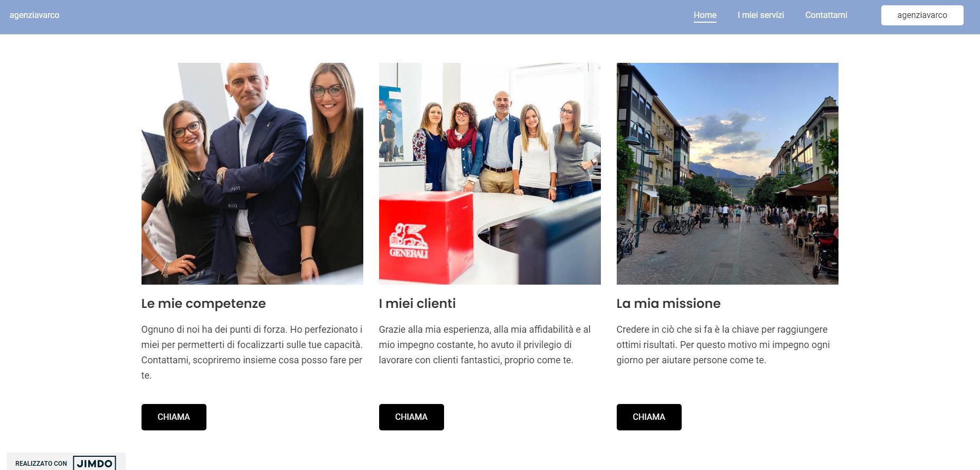Click the agenziavarco site title
Screen dimensions: 980x470
coord(34,15)
